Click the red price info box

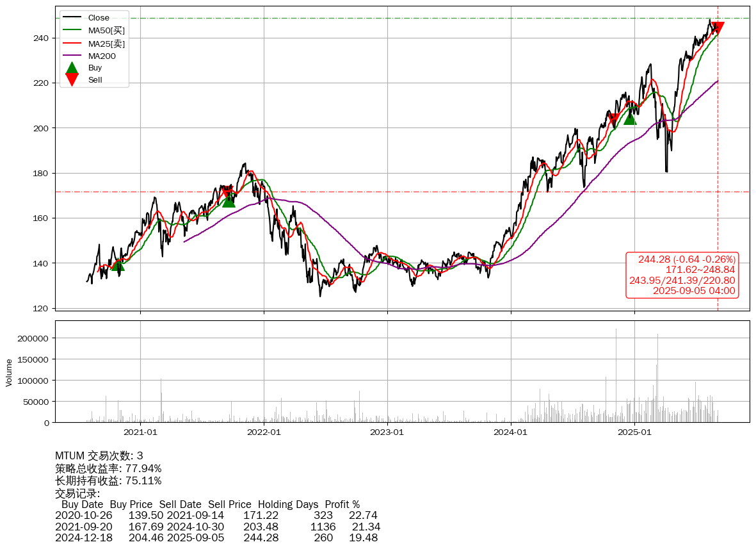click(x=682, y=275)
